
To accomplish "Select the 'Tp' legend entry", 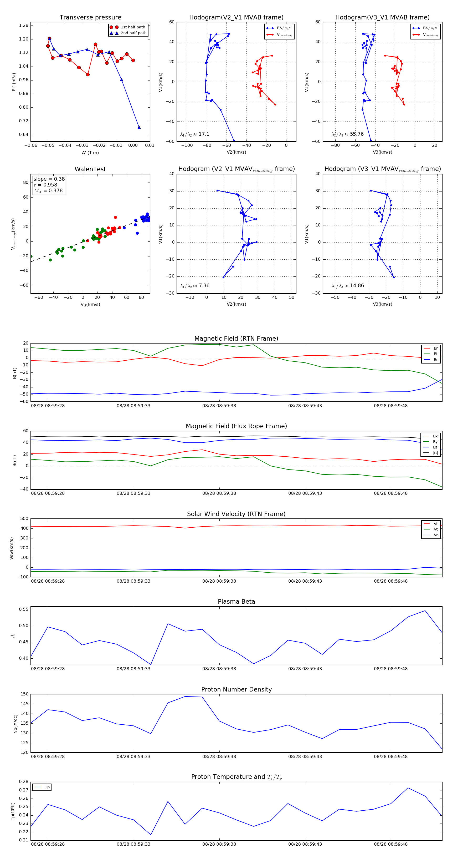I will click(42, 787).
